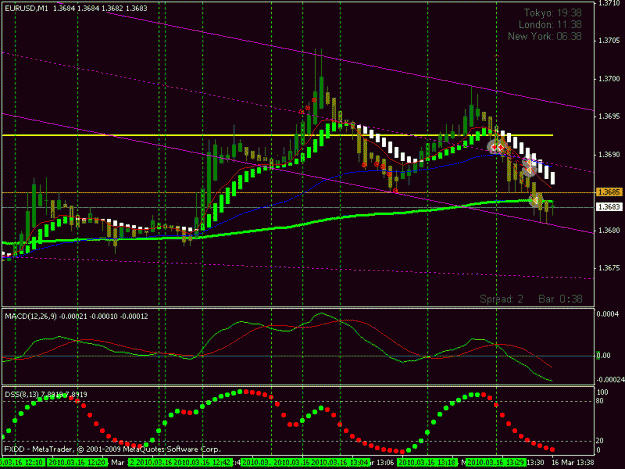Click the 0.0004 MACD scale value
625x469 pixels.
(x=608, y=314)
